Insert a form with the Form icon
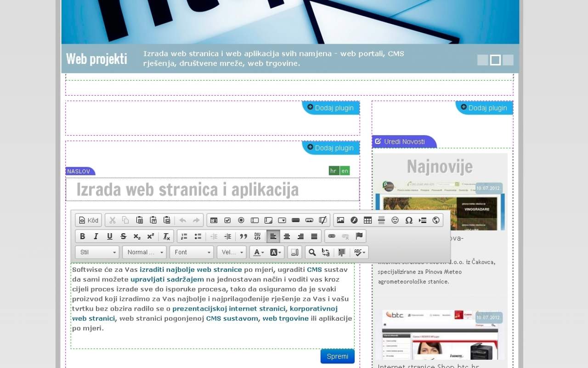The height and width of the screenshot is (368, 588). (x=214, y=220)
